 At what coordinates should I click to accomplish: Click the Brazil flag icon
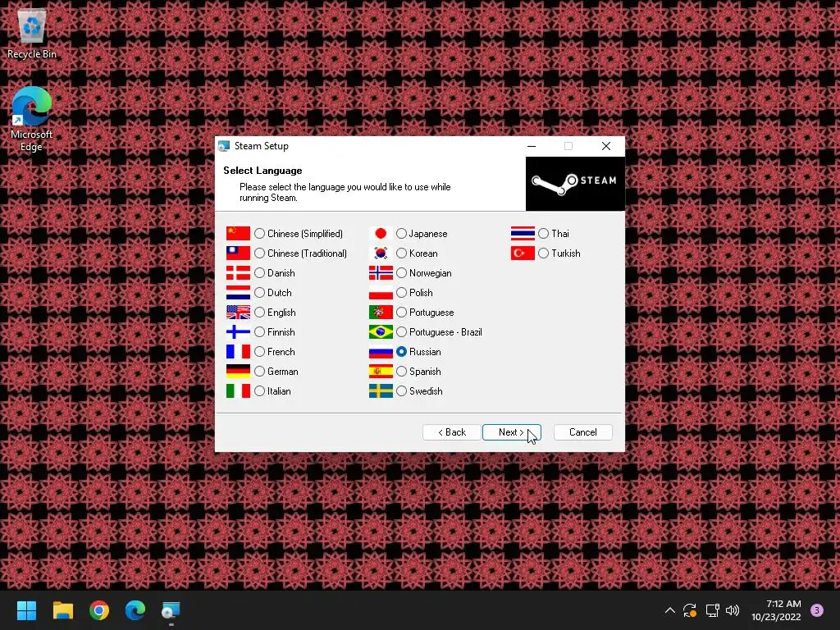click(x=381, y=332)
